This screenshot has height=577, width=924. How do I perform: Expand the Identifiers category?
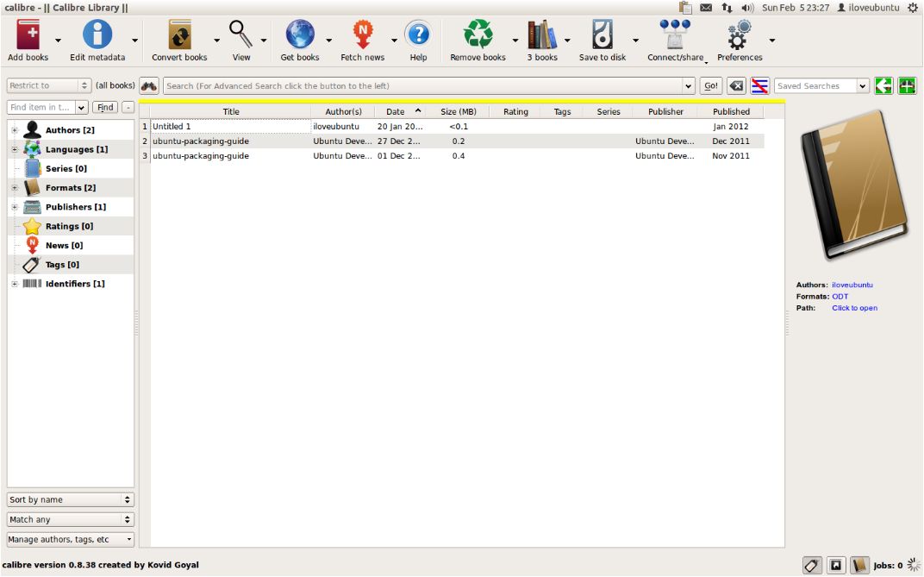coord(15,284)
